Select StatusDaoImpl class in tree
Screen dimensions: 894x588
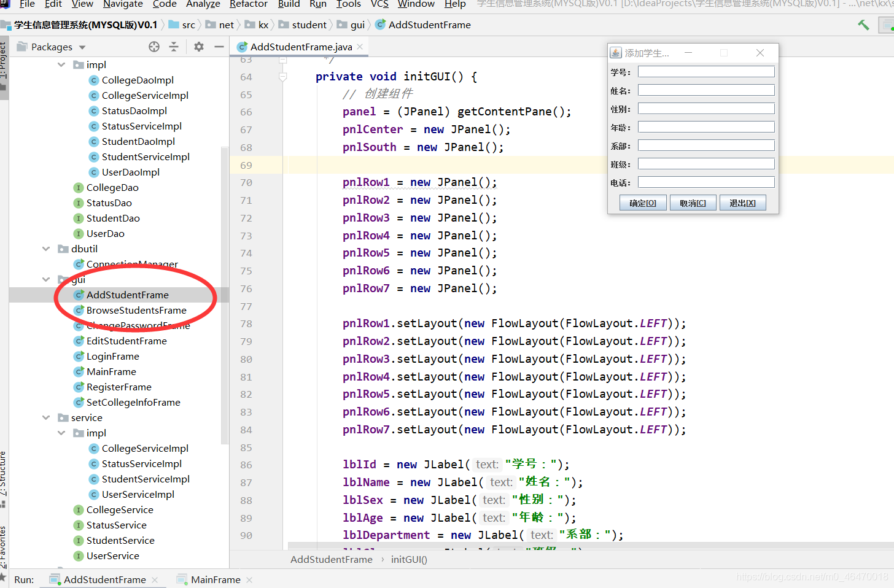[x=134, y=110]
